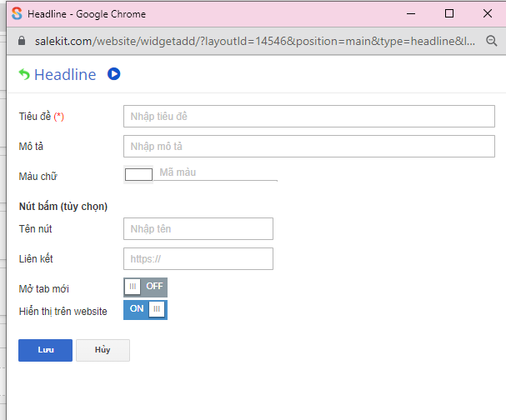Click the 'Nhập tên' button name field
The height and width of the screenshot is (420, 506).
(198, 228)
